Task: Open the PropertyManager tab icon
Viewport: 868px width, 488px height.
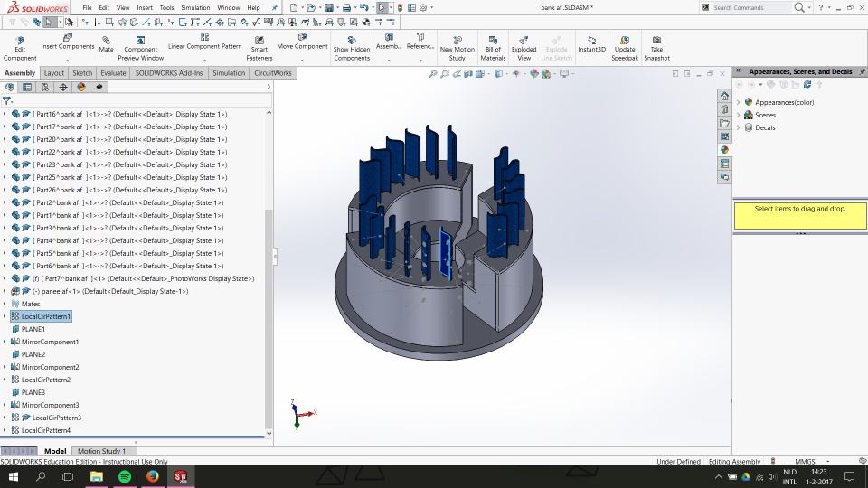Action: (27, 87)
